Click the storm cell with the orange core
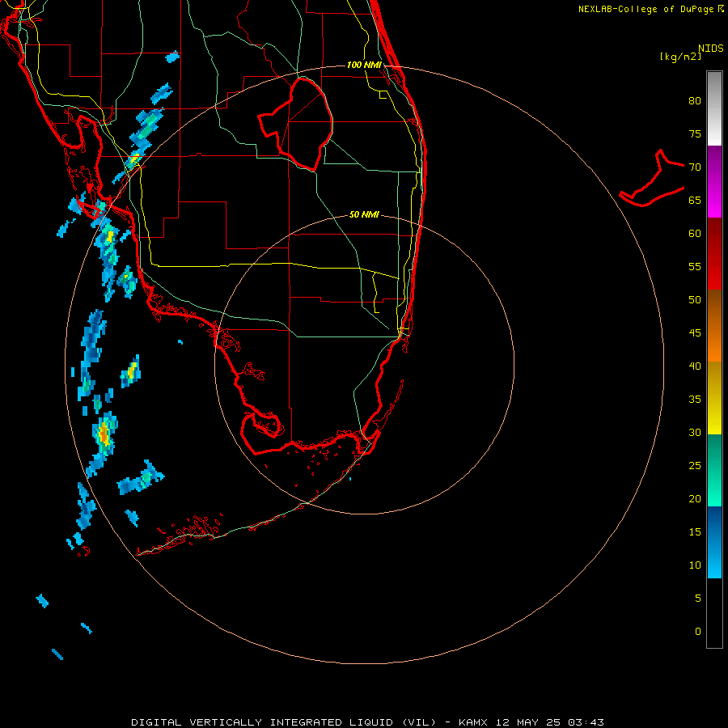The width and height of the screenshot is (728, 728). [x=104, y=434]
